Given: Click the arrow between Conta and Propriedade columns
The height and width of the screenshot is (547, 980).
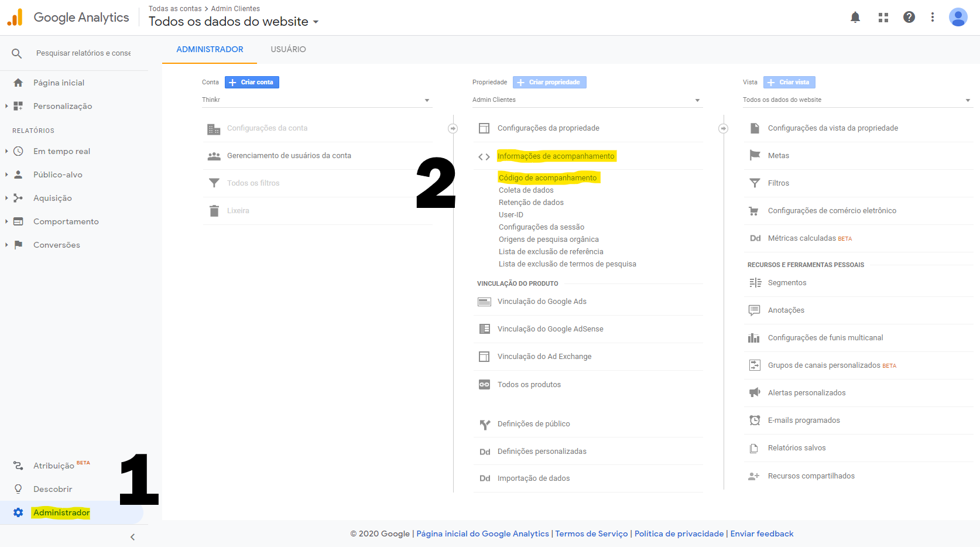Looking at the screenshot, I should pyautogui.click(x=453, y=128).
